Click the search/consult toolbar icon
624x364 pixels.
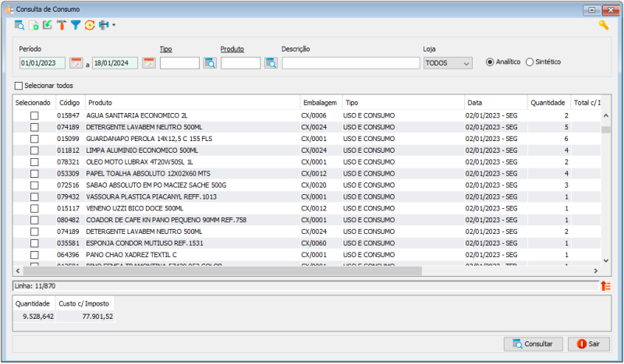click(19, 25)
